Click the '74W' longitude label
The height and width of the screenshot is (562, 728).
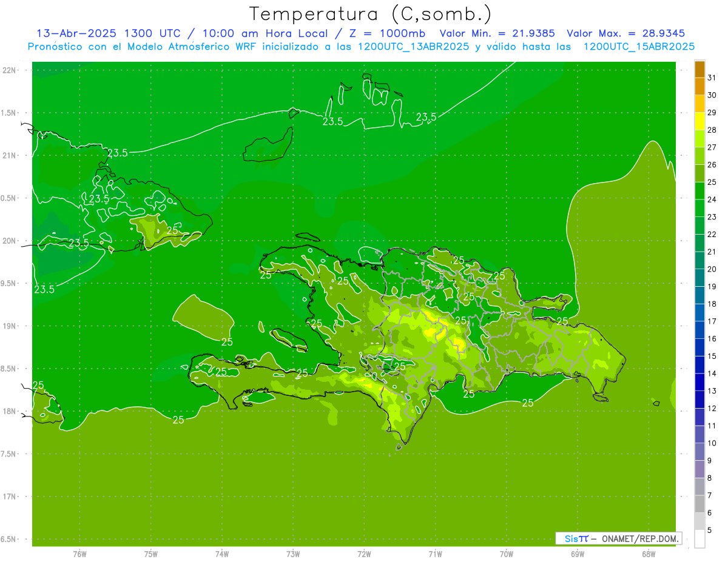[x=222, y=554]
